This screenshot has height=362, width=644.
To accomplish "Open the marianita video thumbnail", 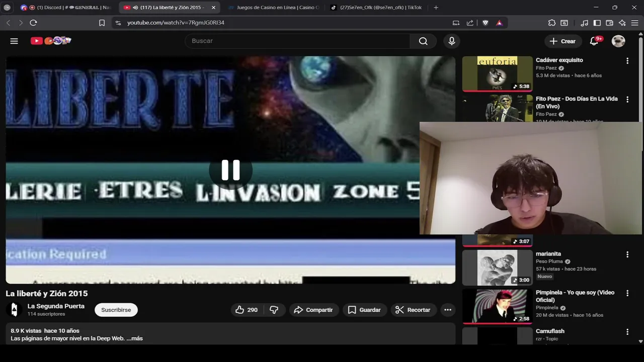I will [497, 267].
